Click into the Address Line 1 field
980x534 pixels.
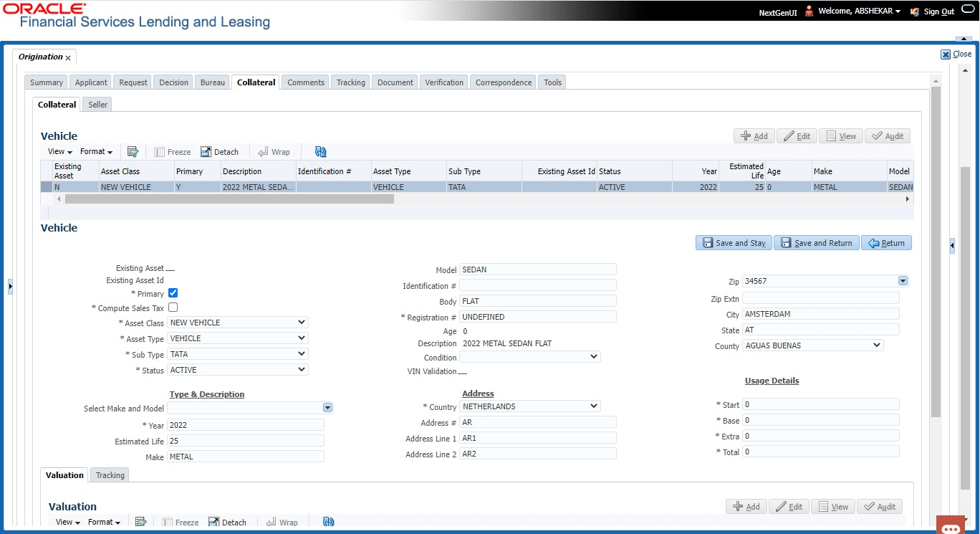click(x=538, y=438)
